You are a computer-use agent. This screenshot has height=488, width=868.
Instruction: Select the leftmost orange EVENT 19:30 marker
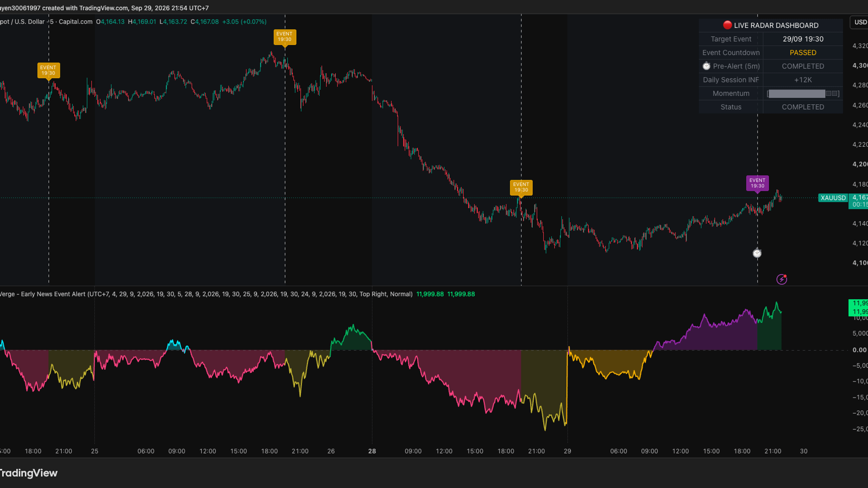pos(48,70)
